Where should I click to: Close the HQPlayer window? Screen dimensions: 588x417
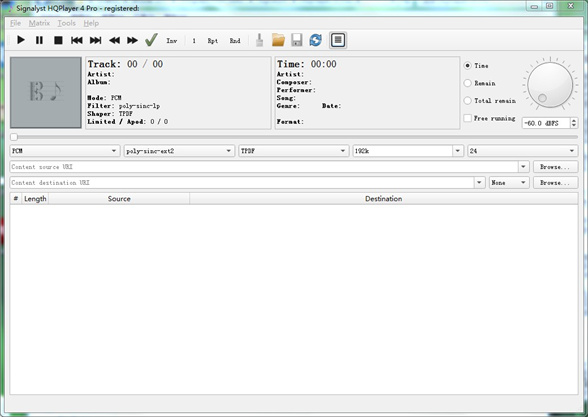point(571,6)
